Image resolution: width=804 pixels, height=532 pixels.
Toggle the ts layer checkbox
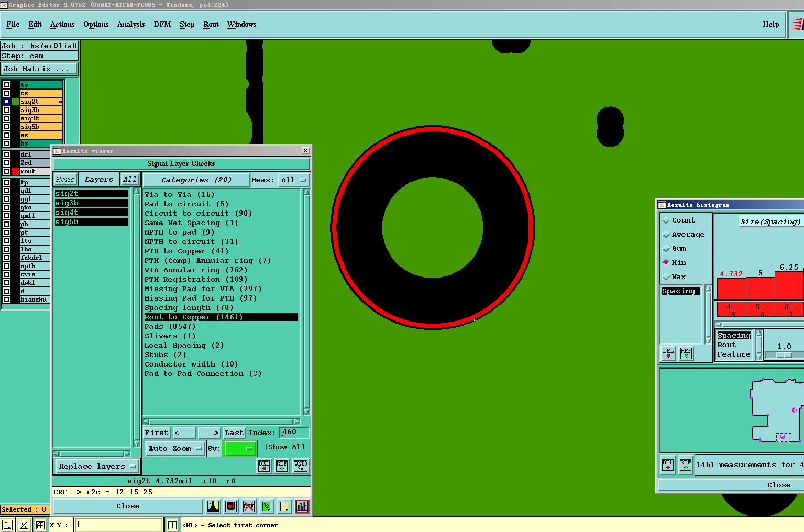point(7,85)
